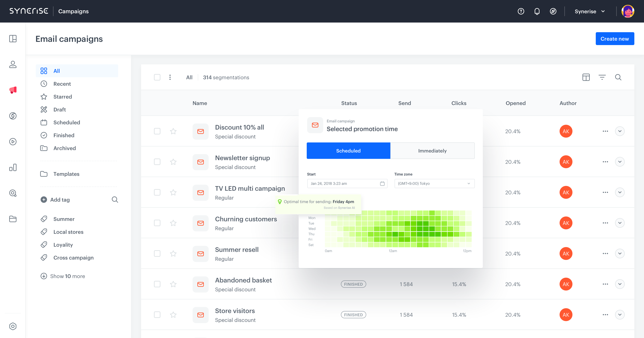This screenshot has height=338, width=644.
Task: Open the Settings gear icon at sidebar bottom
Action: [x=13, y=326]
